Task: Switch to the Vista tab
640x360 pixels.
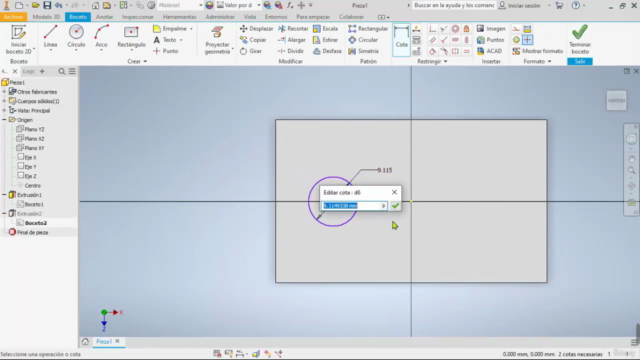Action: 250,17
